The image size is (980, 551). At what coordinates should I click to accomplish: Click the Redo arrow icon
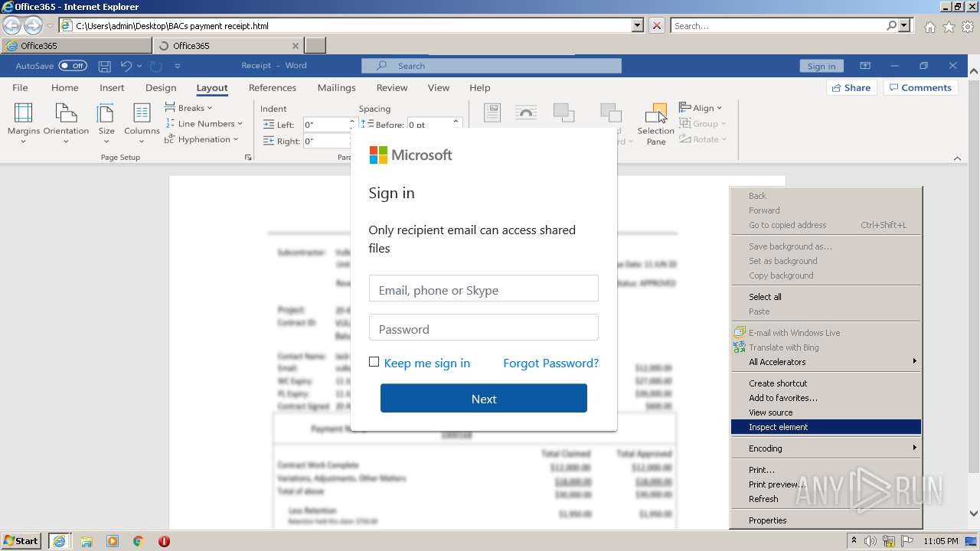(x=155, y=66)
